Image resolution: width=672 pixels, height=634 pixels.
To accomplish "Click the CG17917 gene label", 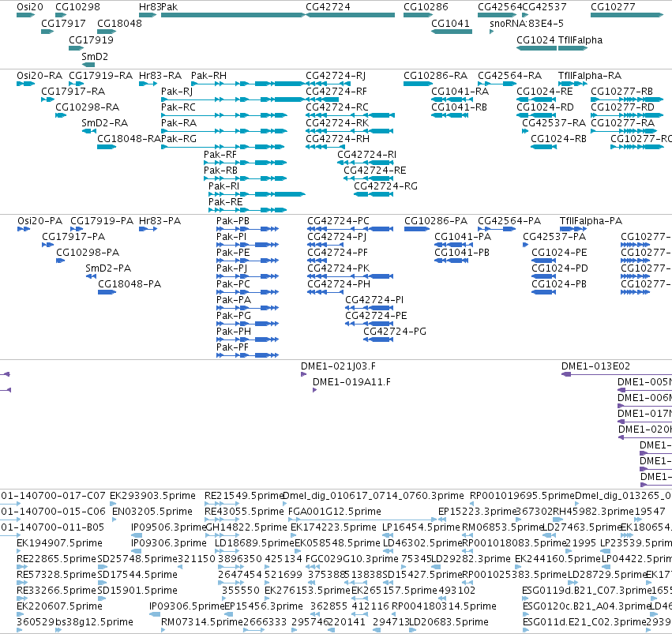I will [x=63, y=23].
